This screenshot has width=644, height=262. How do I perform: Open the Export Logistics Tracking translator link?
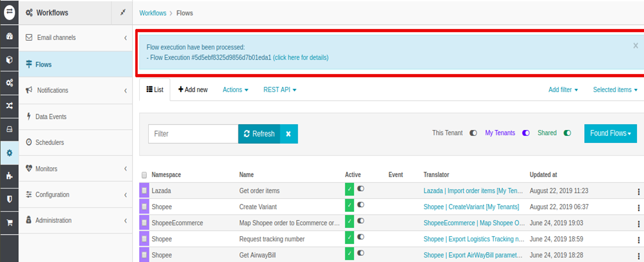click(x=475, y=239)
